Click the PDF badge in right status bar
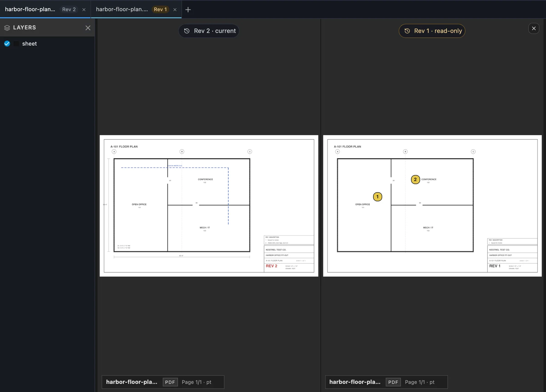This screenshot has height=392, width=546. click(x=393, y=382)
